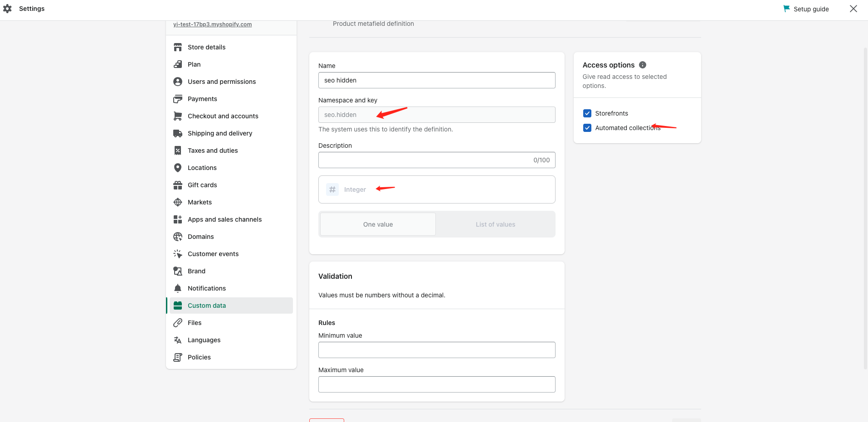868x422 pixels.
Task: Click the Access options info icon
Action: [x=643, y=65]
